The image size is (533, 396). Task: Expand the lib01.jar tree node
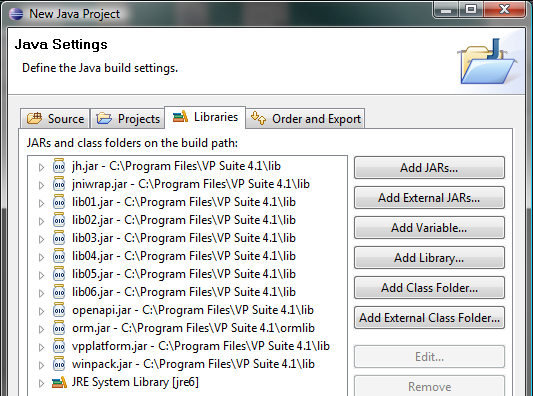pos(41,203)
